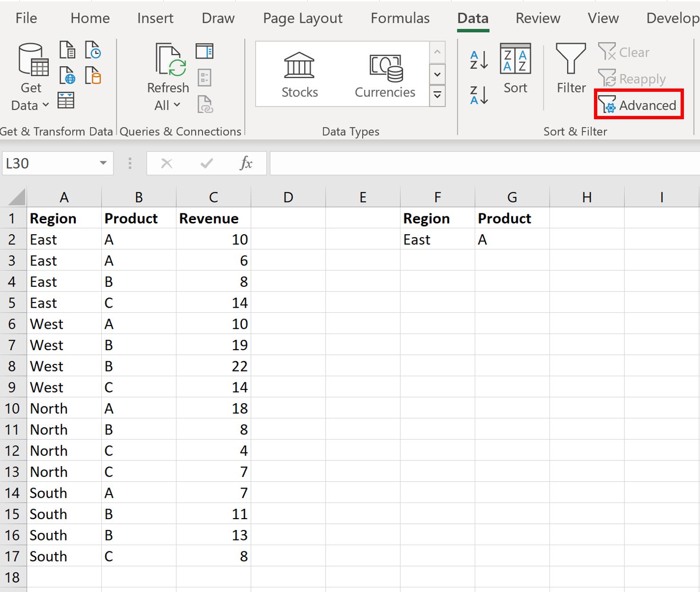
Task: Open the Name Box dropdown
Action: 103,163
